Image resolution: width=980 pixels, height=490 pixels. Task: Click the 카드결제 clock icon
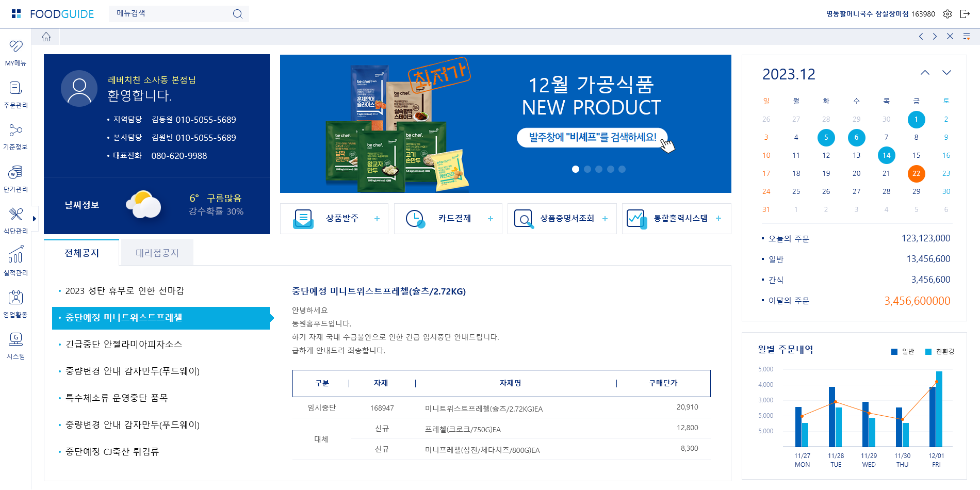click(x=415, y=219)
